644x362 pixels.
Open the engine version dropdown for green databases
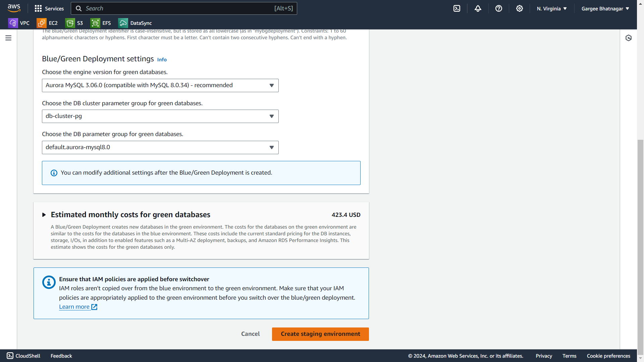tap(160, 85)
